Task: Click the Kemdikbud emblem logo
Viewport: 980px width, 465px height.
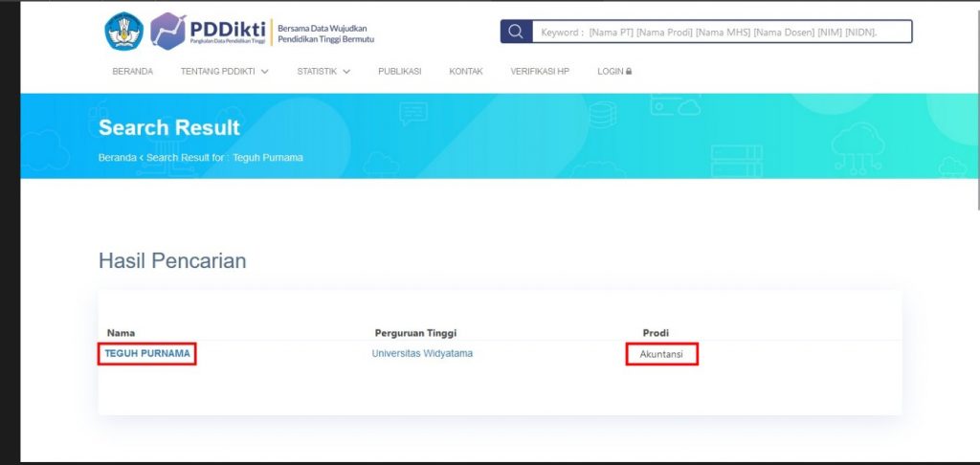Action: [123, 32]
